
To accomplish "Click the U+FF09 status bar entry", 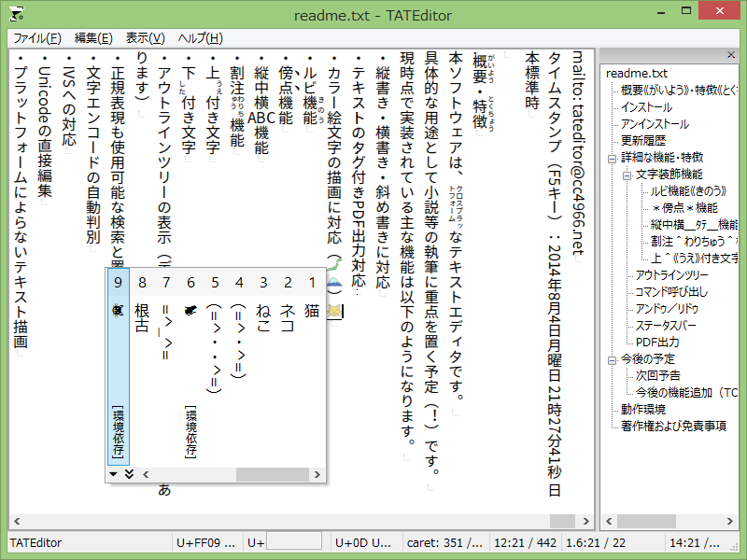I will coord(205,543).
